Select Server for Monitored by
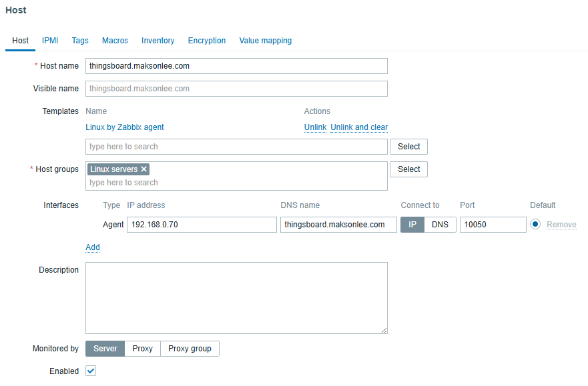This screenshot has height=386, width=588. pyautogui.click(x=105, y=349)
